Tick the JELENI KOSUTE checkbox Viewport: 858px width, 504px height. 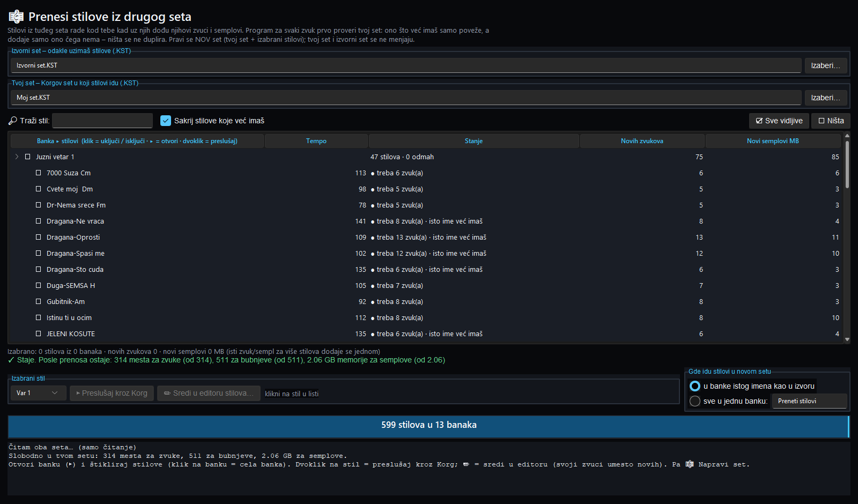pyautogui.click(x=39, y=333)
